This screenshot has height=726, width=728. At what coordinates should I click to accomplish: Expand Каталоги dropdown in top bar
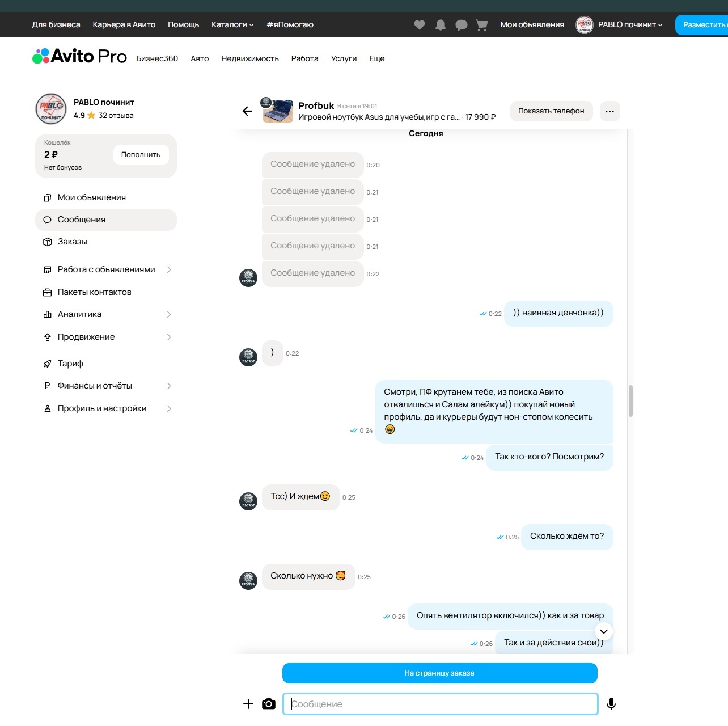[x=232, y=25]
